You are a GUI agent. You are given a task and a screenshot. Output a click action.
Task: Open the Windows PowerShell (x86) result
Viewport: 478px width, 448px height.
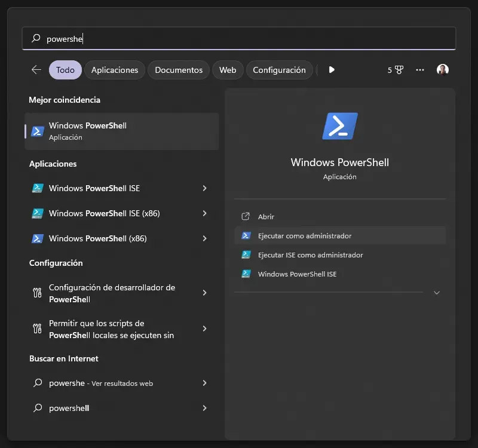tap(121, 238)
